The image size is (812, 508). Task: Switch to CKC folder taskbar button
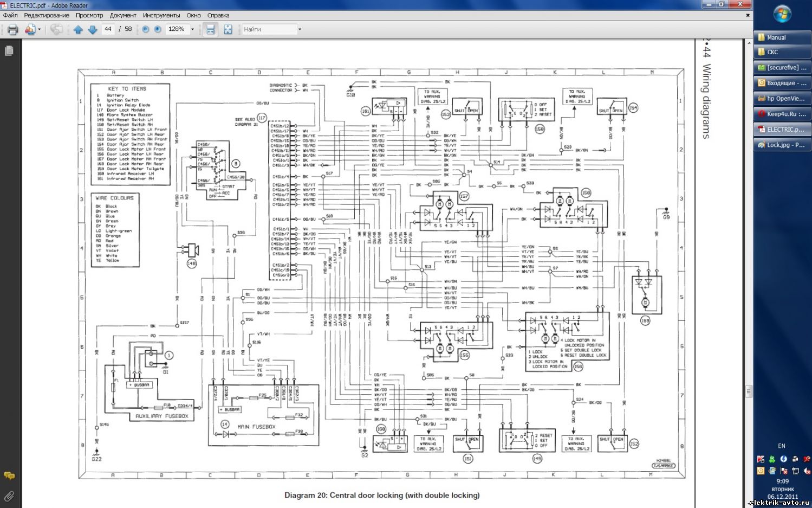pyautogui.click(x=782, y=52)
